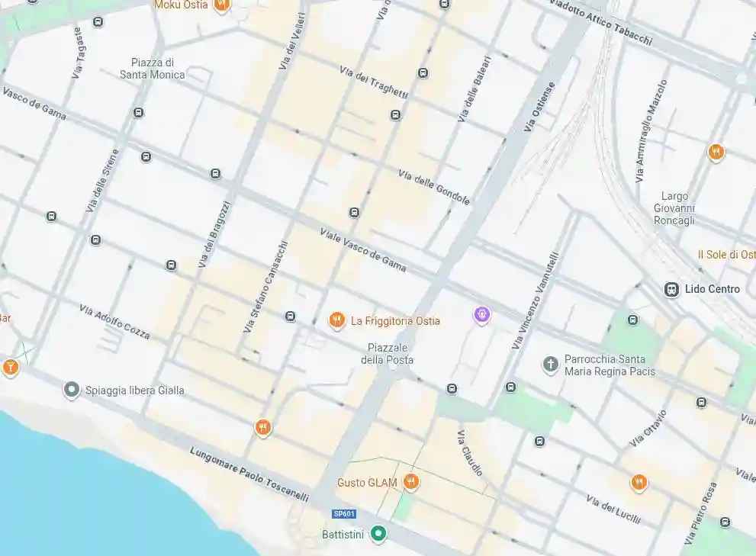Click the Il Sole di Ostia place label
The image size is (756, 556).
pyautogui.click(x=726, y=254)
